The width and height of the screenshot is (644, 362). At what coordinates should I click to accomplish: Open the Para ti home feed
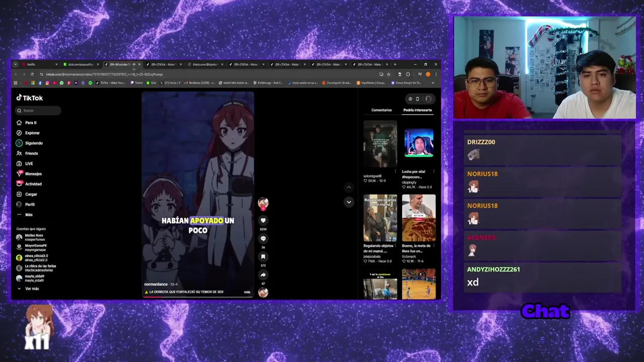tap(27, 123)
